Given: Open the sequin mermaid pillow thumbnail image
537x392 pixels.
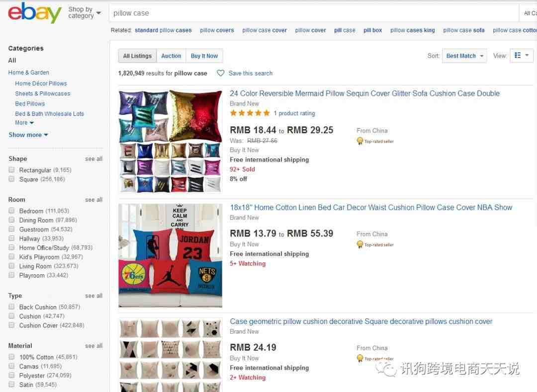Looking at the screenshot, I should click(x=171, y=141).
